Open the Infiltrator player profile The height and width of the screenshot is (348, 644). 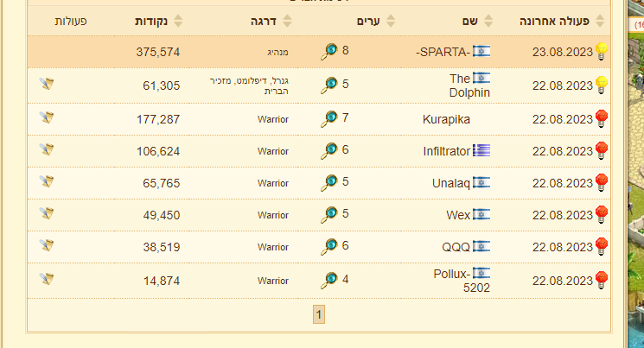click(x=446, y=151)
